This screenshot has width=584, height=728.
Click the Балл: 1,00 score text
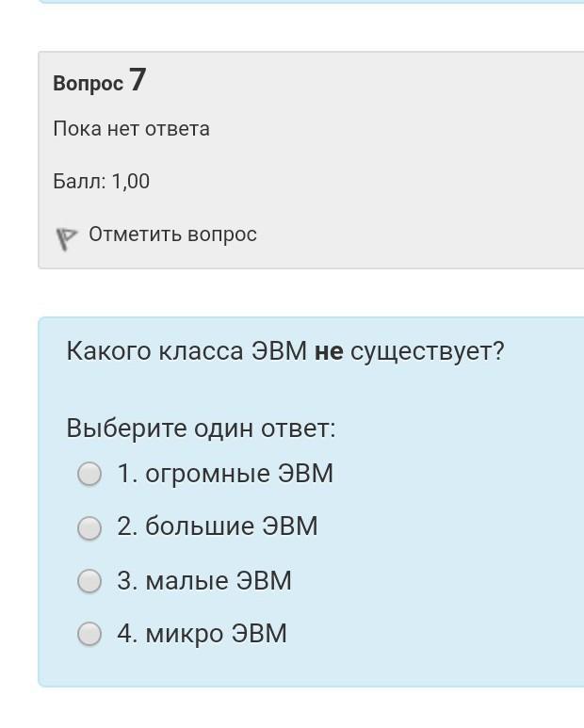pos(101,182)
